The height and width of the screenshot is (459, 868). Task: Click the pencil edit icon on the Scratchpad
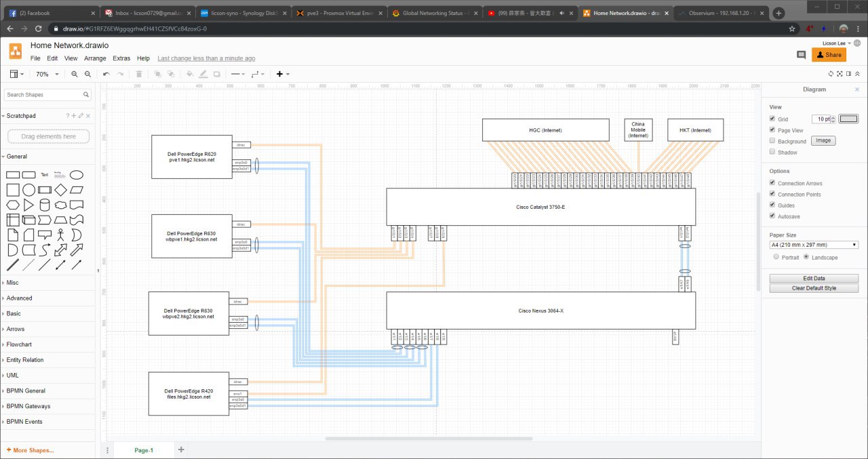pos(81,116)
